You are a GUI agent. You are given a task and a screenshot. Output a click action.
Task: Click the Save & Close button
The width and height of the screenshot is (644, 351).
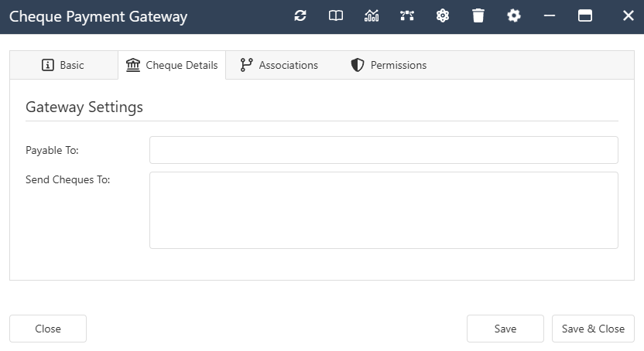(593, 329)
